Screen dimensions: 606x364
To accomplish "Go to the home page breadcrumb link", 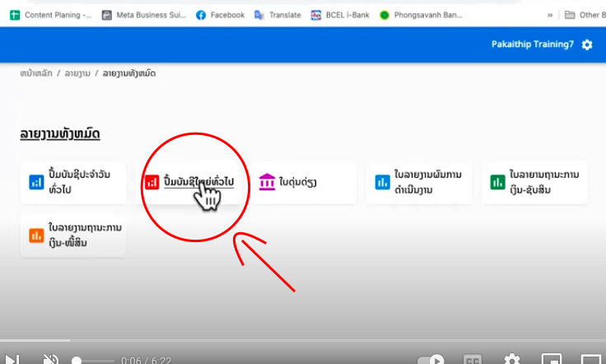I will coord(36,73).
